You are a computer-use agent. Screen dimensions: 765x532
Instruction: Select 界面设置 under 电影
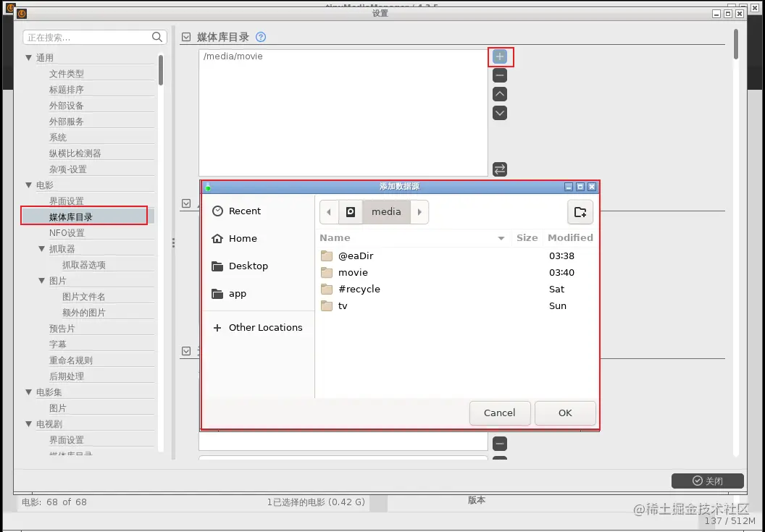67,201
